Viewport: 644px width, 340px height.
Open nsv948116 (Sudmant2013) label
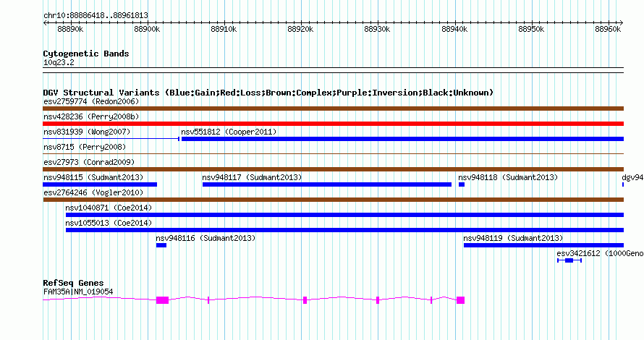[206, 238]
